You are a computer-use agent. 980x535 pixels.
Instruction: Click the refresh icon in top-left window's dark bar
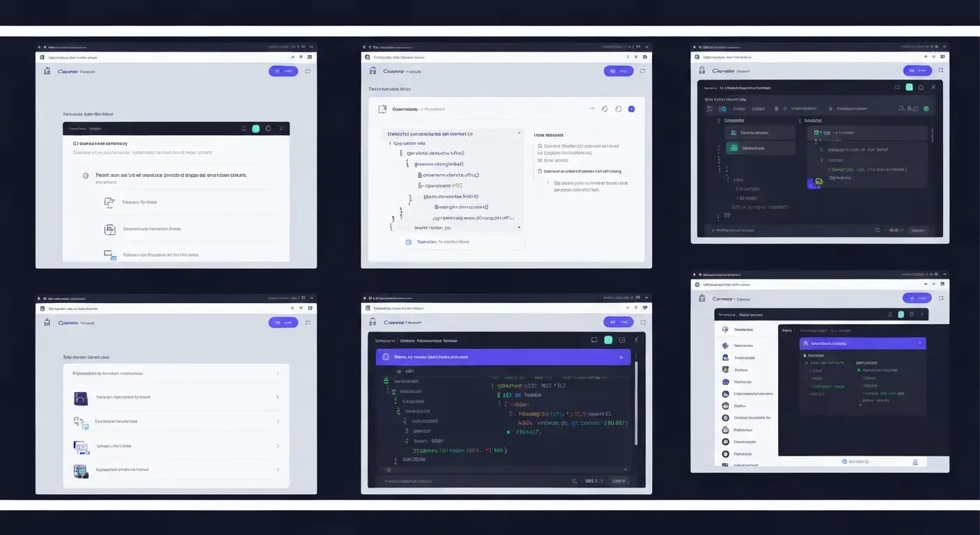[x=268, y=129]
